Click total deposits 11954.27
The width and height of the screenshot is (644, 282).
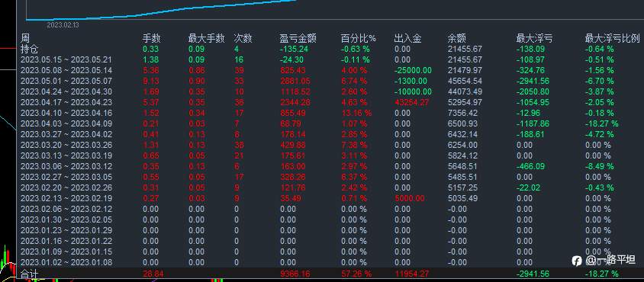[x=411, y=274]
